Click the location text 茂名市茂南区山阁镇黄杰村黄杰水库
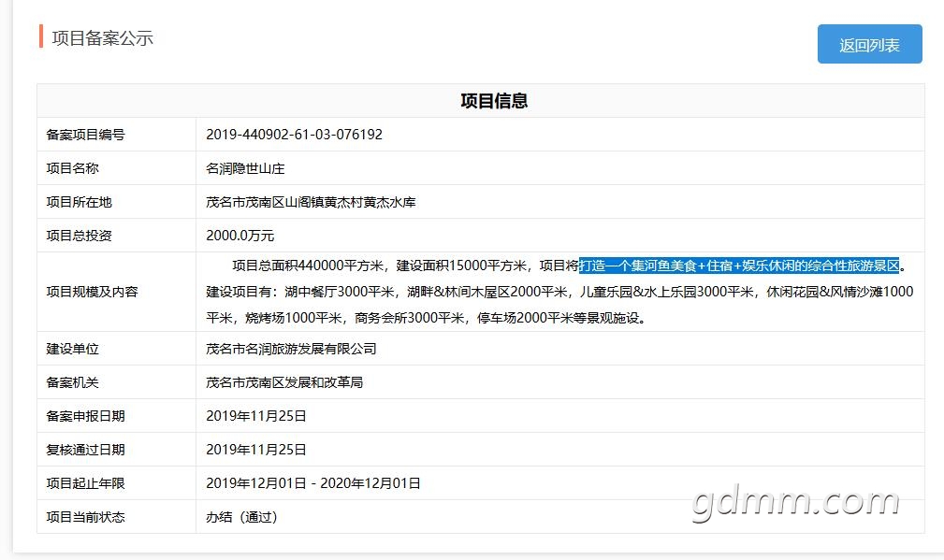This screenshot has height=560, width=944. click(310, 202)
